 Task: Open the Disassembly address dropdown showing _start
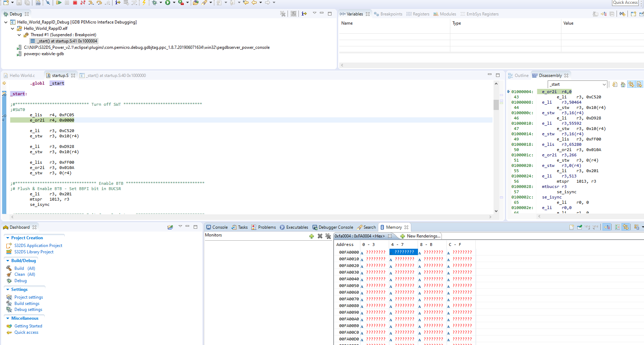click(x=604, y=84)
